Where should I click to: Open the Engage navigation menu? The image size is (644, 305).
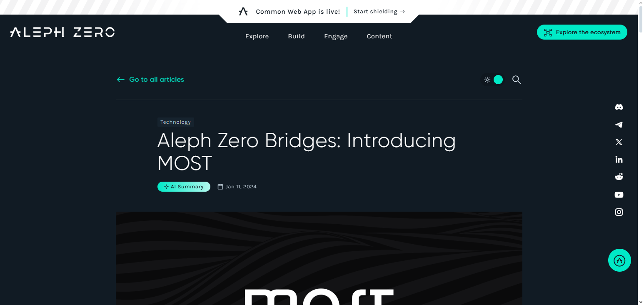(x=336, y=36)
